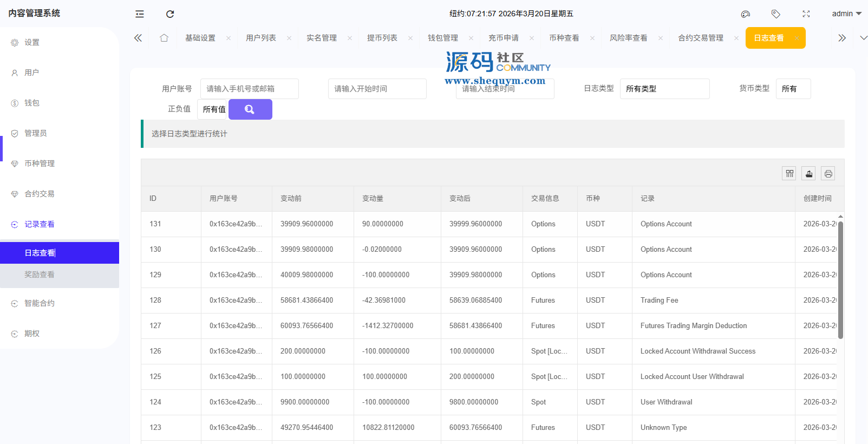Open the 正负值 dropdown
This screenshot has width=868, height=444.
click(x=213, y=109)
